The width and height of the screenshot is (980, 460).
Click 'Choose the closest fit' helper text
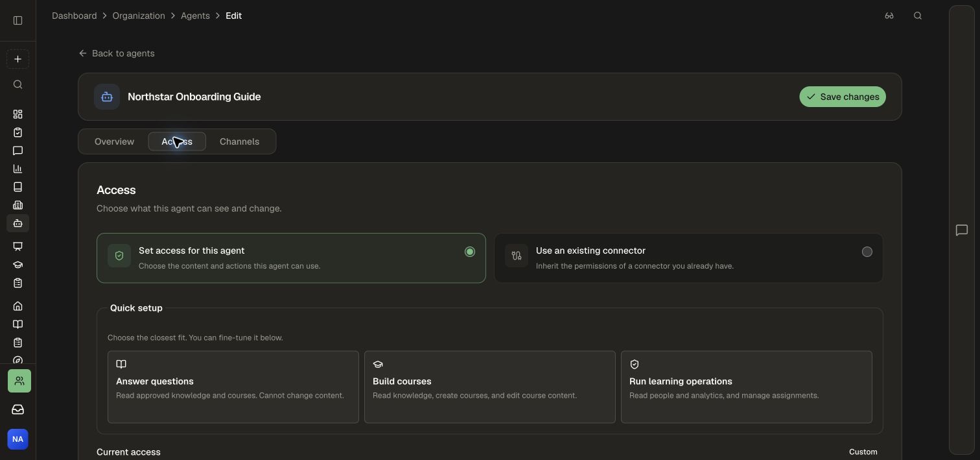click(x=195, y=337)
